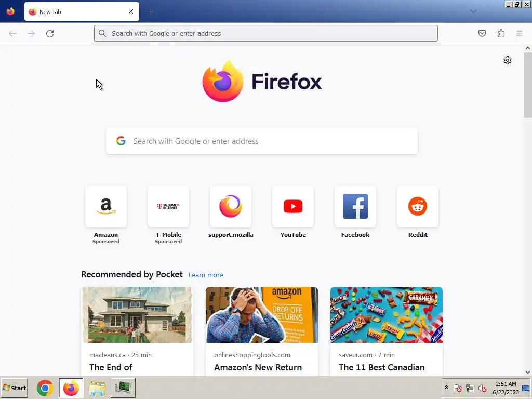Open the Facebook shortcut tile

[x=355, y=212]
